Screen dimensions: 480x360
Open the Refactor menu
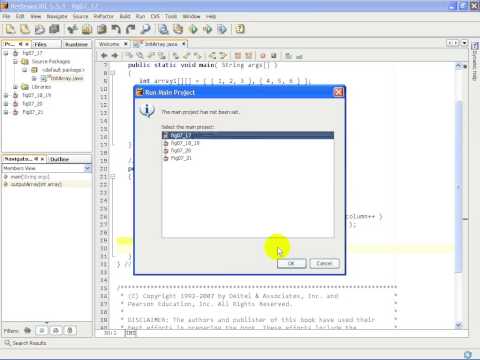click(x=104, y=16)
